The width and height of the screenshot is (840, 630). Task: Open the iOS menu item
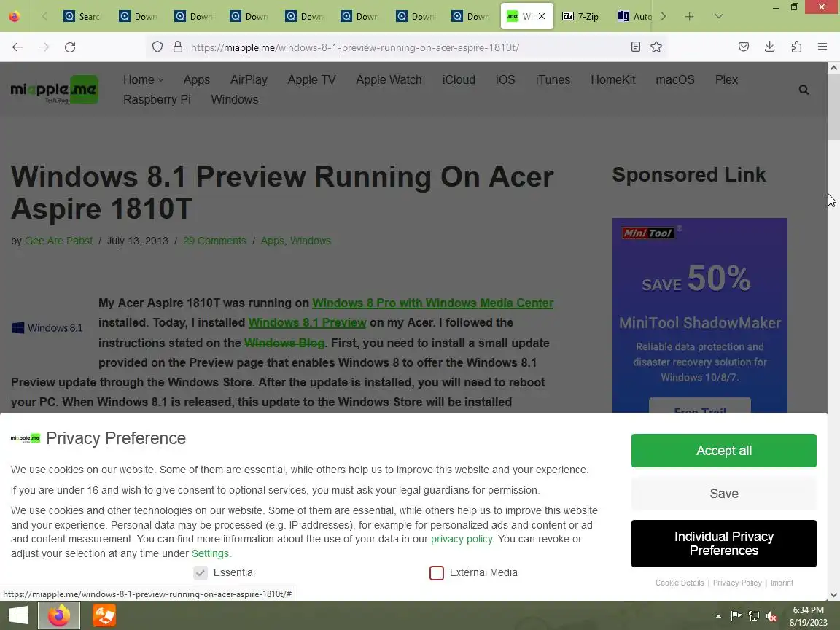pos(505,79)
